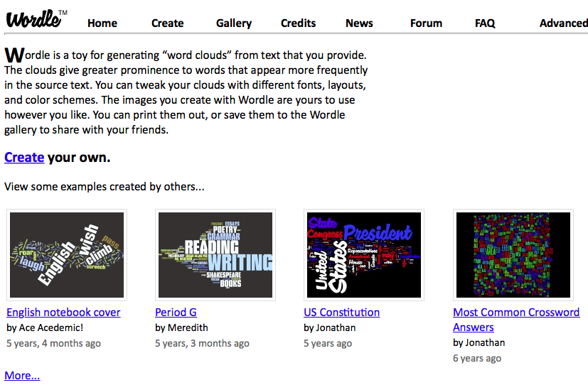Image resolution: width=588 pixels, height=390 pixels.
Task: Open the US Constitution word cloud thumbnail
Action: (x=364, y=255)
